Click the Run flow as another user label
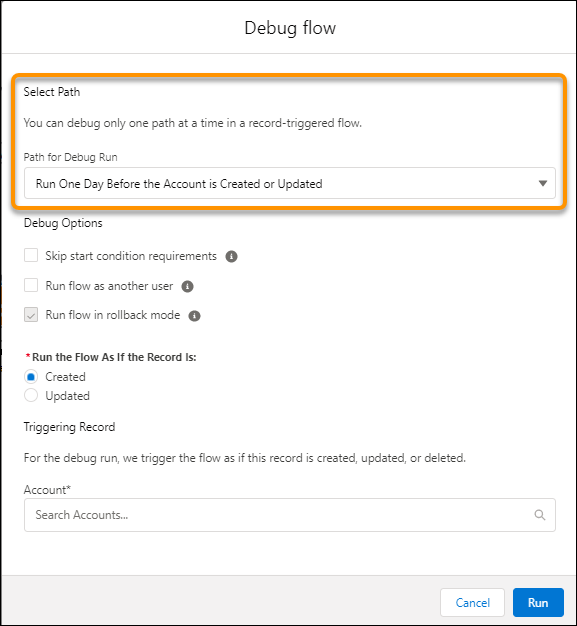The width and height of the screenshot is (577, 626). point(109,286)
